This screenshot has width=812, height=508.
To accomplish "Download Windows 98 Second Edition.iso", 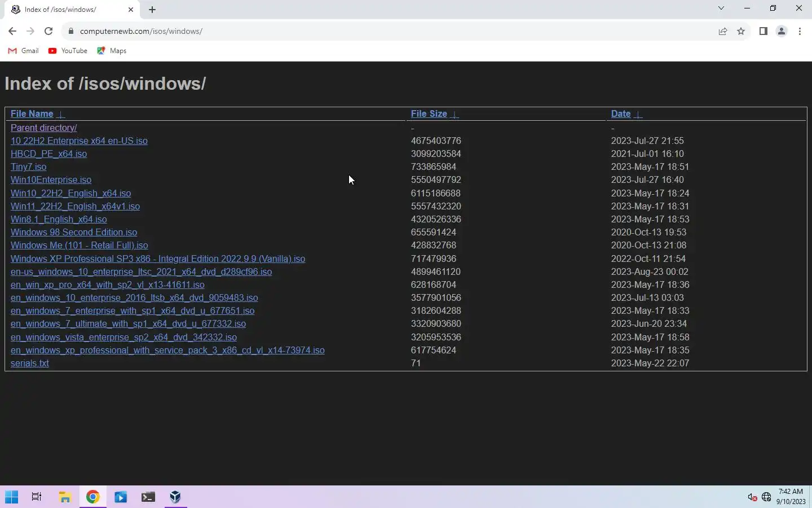I will [74, 233].
